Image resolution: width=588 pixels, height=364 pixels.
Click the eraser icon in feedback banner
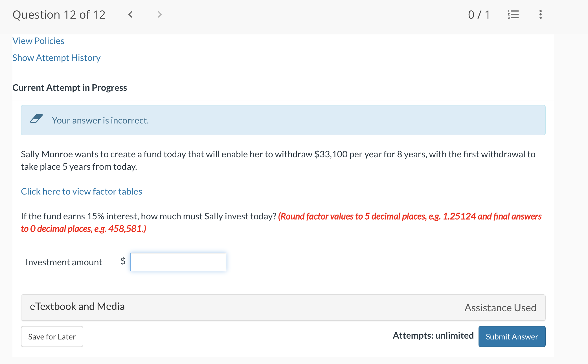[x=36, y=119]
